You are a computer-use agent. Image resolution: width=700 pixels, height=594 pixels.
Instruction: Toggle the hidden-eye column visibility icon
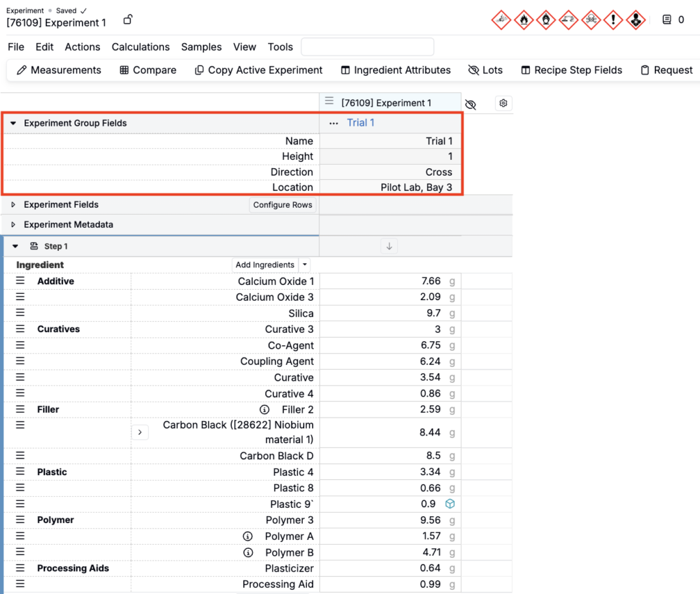click(470, 104)
